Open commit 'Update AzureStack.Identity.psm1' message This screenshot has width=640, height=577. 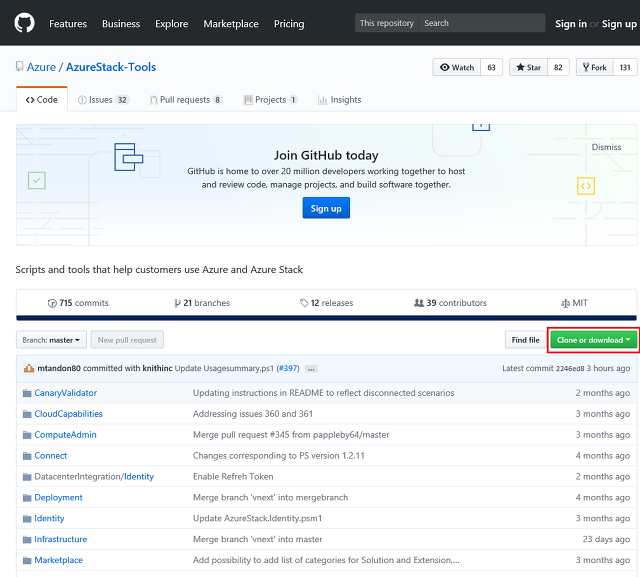(x=257, y=518)
